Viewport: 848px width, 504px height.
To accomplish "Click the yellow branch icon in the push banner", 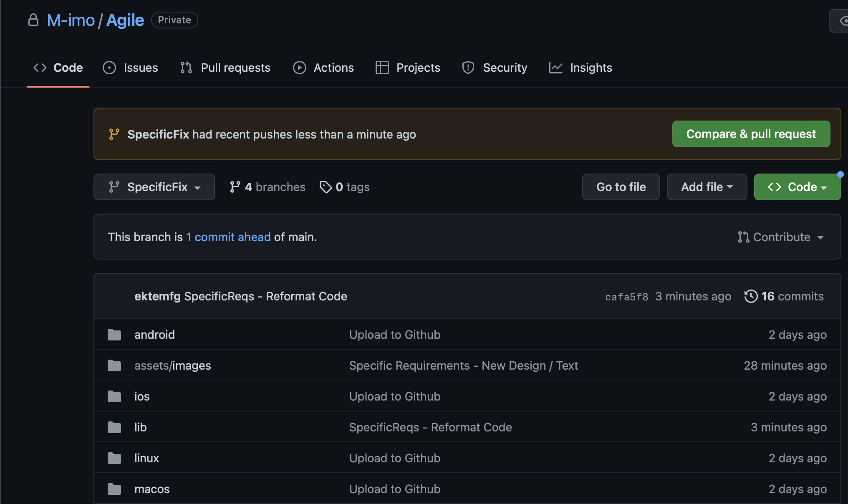I will [114, 134].
